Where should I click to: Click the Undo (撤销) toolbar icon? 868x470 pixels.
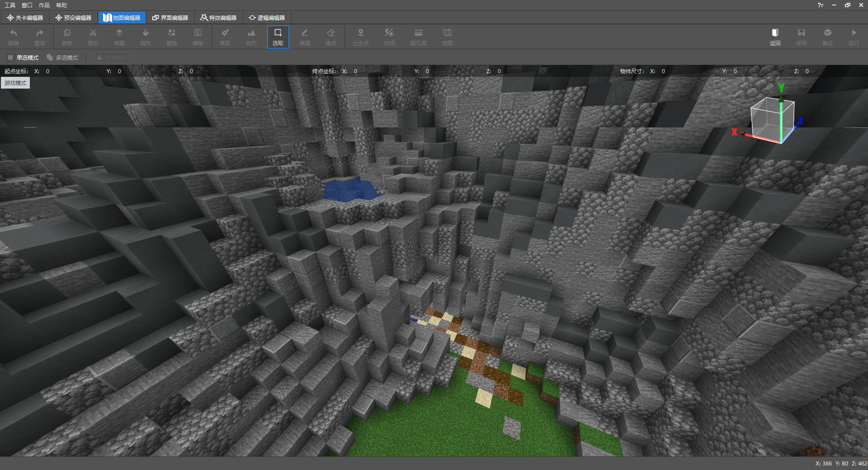[14, 37]
